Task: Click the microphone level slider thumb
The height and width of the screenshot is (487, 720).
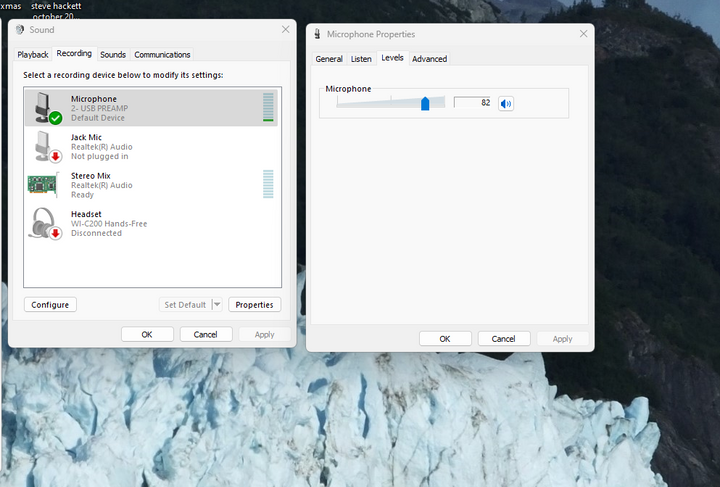Action: (425, 103)
